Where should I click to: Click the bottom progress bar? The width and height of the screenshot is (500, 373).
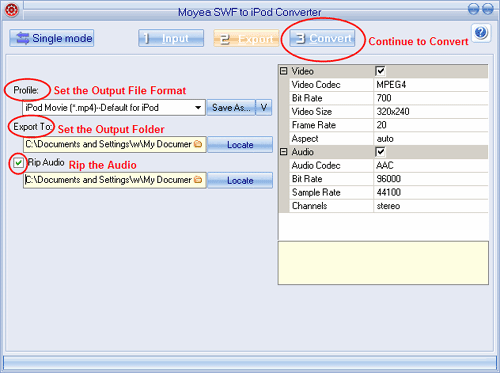tap(250, 362)
